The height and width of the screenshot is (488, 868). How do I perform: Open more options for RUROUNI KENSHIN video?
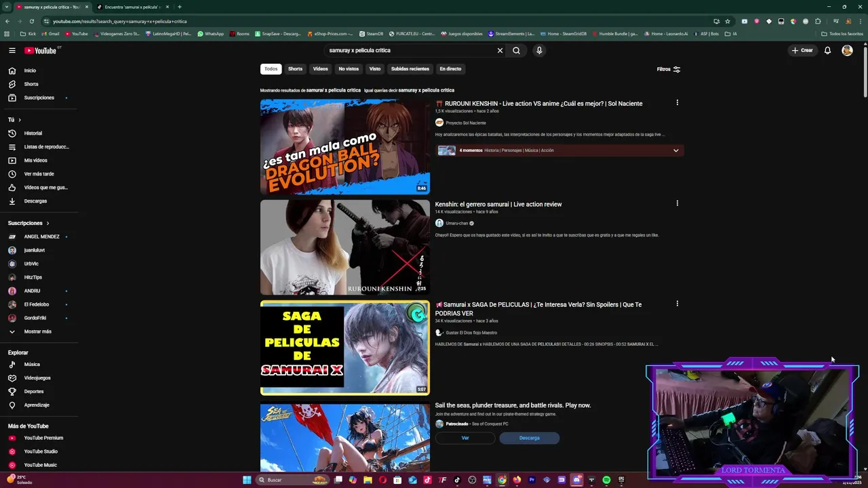[x=677, y=103]
